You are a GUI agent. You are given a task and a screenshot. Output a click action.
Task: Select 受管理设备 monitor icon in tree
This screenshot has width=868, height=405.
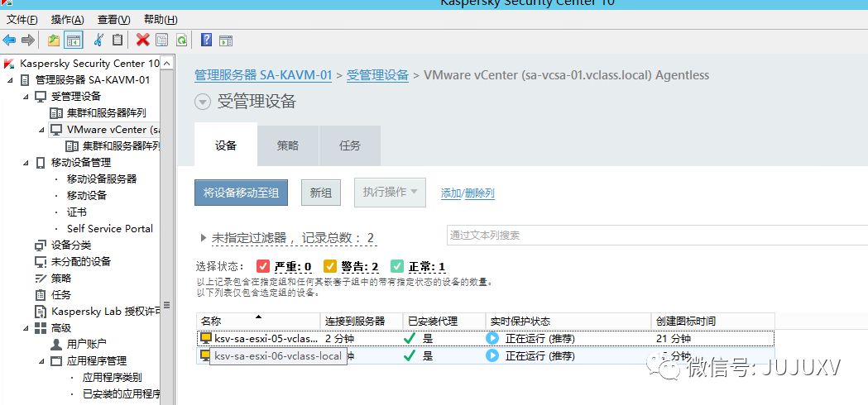41,96
